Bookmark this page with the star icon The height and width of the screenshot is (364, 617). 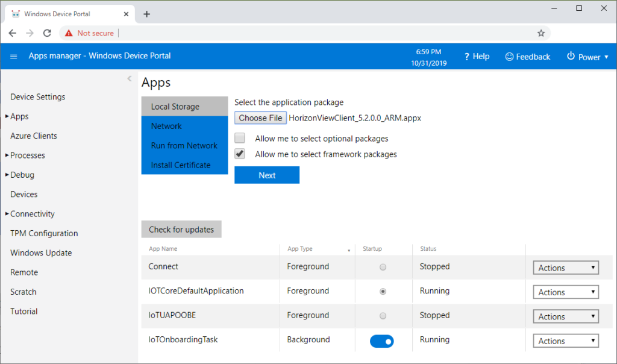(x=541, y=33)
